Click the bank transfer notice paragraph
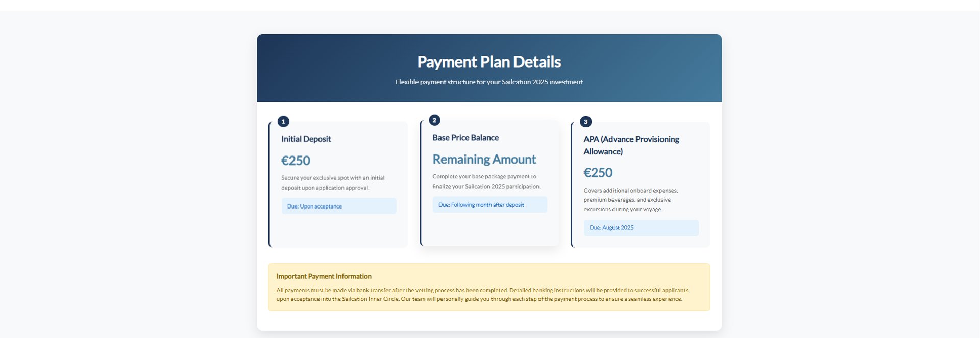Screen dimensions: 980x338 point(482,294)
